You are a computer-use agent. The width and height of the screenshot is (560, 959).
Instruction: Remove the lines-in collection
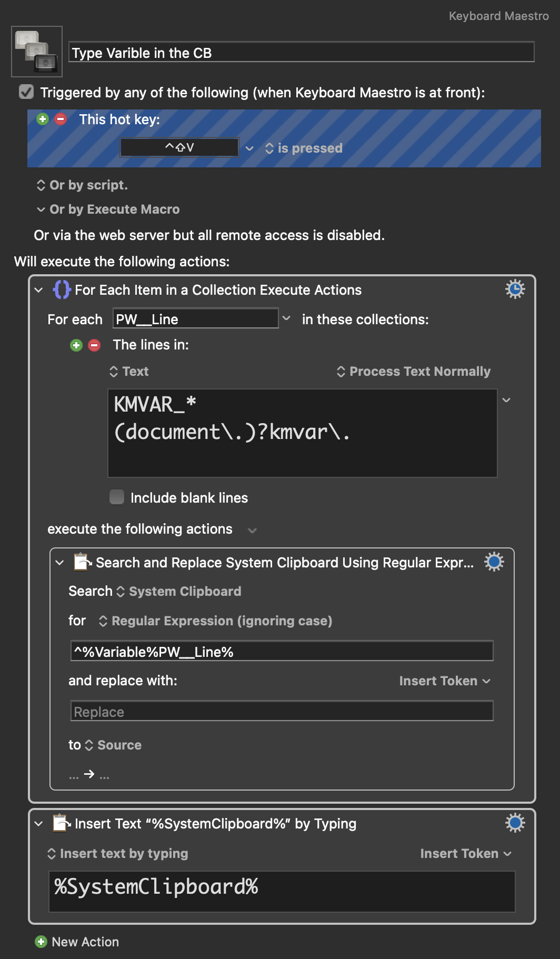coord(94,345)
